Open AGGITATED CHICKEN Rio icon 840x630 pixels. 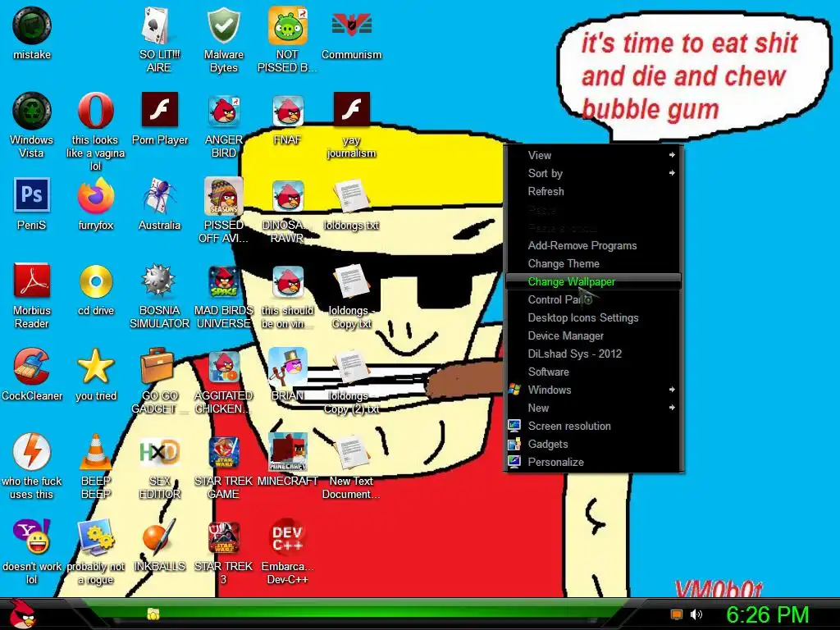coord(223,367)
